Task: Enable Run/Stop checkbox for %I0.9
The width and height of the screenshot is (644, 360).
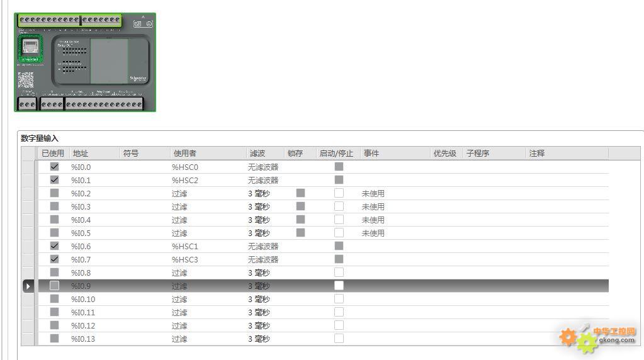Action: 339,285
